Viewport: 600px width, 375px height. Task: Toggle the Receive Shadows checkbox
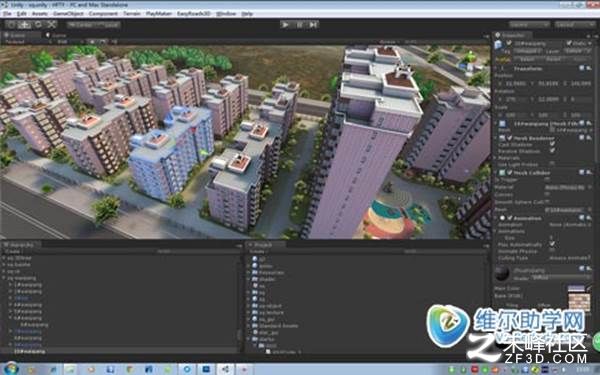tap(552, 151)
